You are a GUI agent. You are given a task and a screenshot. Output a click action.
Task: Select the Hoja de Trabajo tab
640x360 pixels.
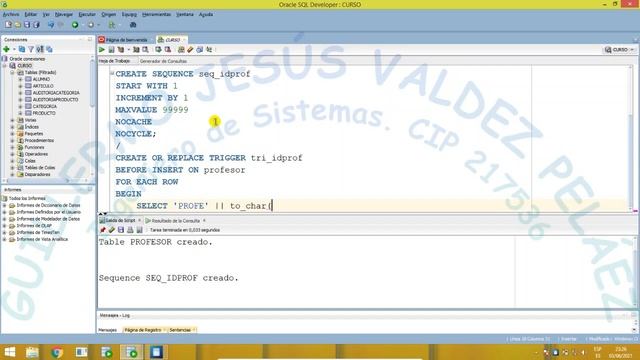(x=114, y=61)
